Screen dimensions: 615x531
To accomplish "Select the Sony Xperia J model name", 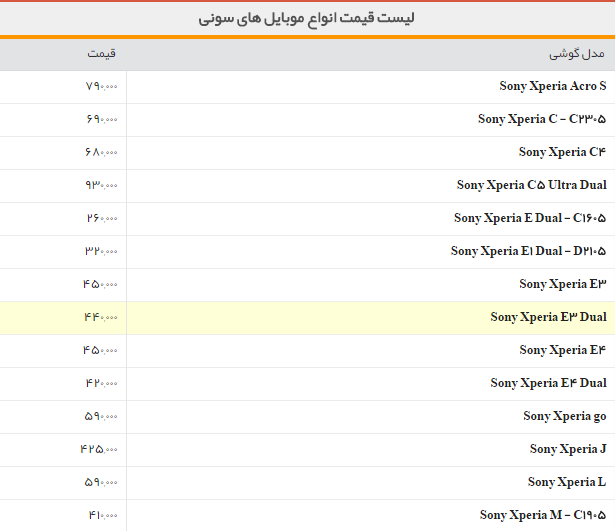I will click(x=568, y=449).
